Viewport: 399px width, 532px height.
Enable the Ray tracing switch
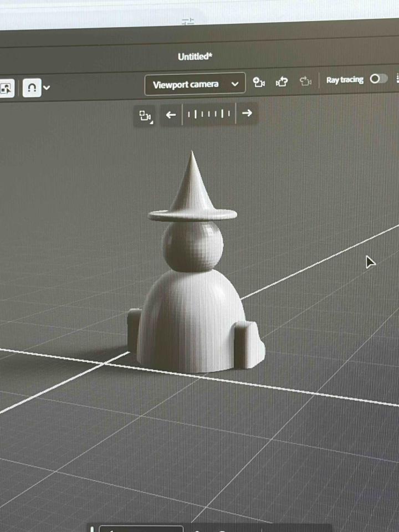pos(378,79)
